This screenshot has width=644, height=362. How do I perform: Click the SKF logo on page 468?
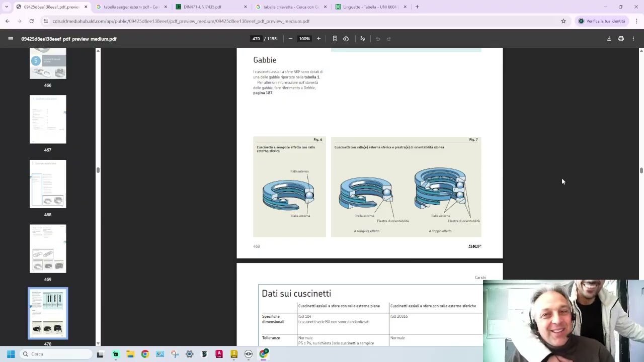pyautogui.click(x=475, y=246)
